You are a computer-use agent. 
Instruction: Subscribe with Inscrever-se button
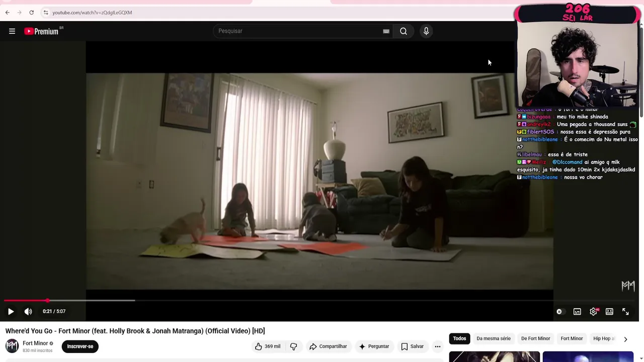point(80,346)
